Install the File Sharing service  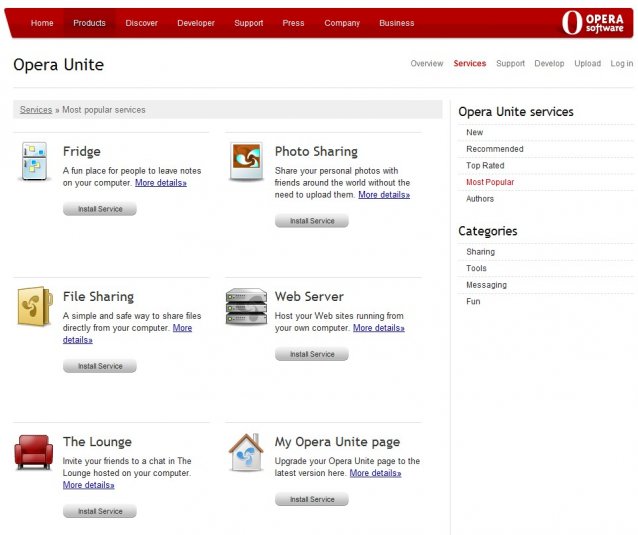pos(100,366)
